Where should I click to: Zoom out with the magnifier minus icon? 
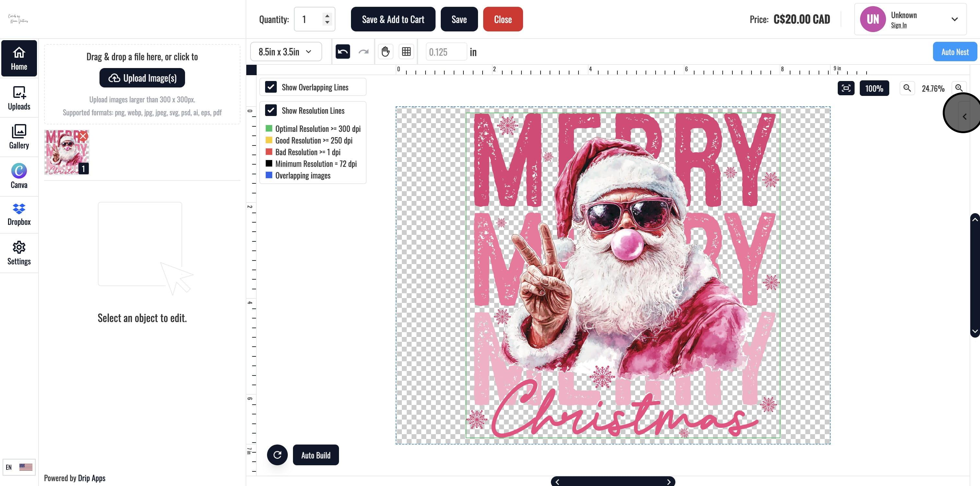tap(907, 88)
